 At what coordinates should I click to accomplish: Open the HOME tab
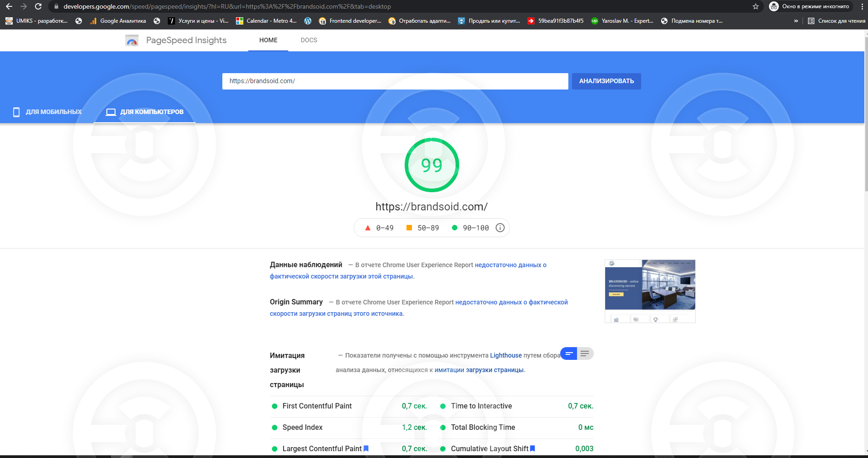pyautogui.click(x=268, y=40)
